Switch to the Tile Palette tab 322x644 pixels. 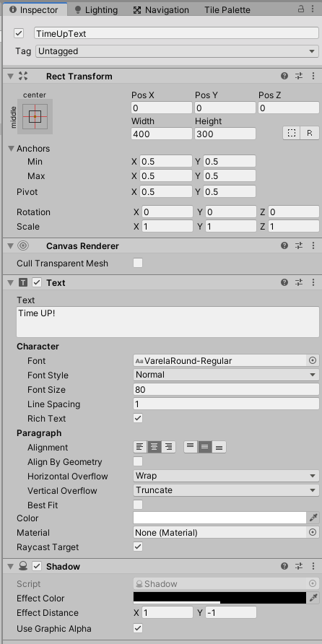(x=227, y=10)
